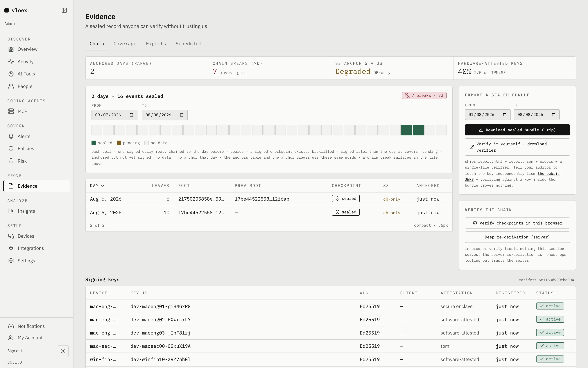588x368 pixels.
Task: Click Verify checkpoints in this browser
Action: 517,223
